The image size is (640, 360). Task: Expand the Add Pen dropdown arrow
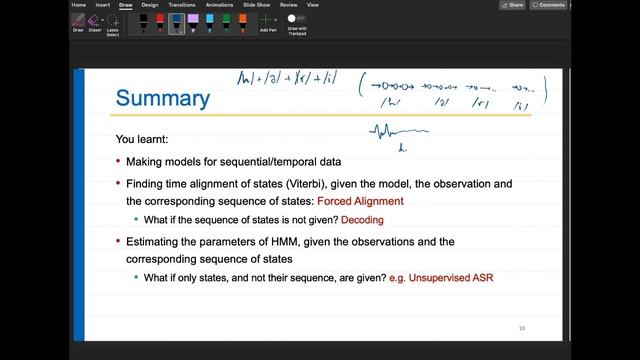point(276,20)
